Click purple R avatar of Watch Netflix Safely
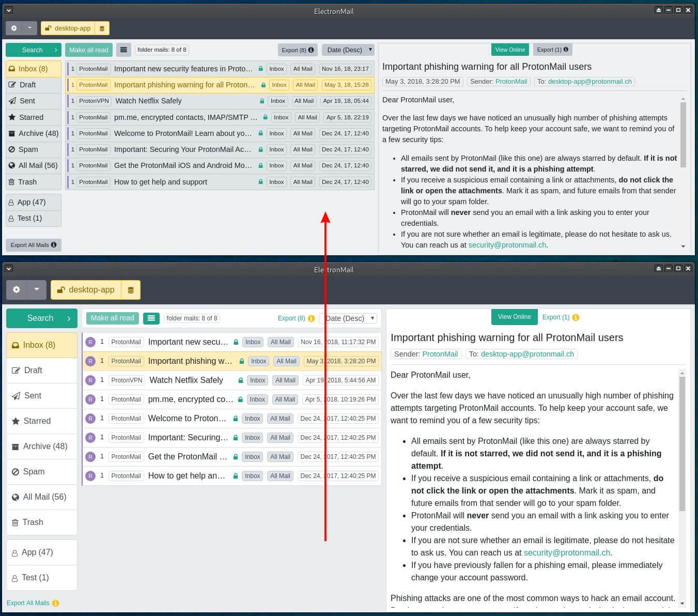Viewport: 698px width, 616px height. [90, 380]
